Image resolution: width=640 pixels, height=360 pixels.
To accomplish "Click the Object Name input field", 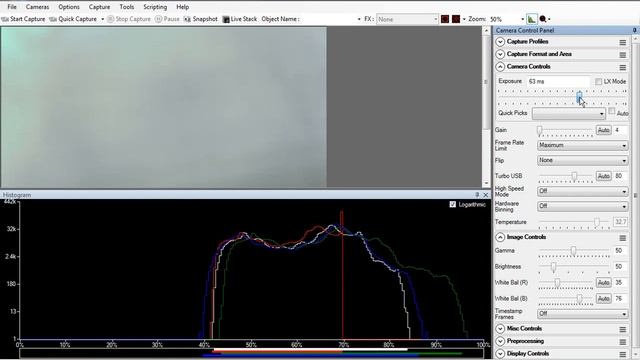I will coord(329,19).
